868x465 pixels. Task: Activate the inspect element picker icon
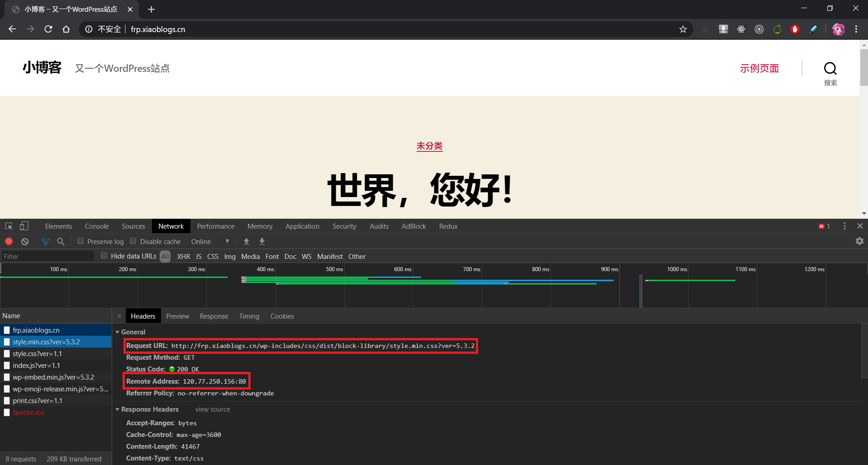pyautogui.click(x=9, y=226)
